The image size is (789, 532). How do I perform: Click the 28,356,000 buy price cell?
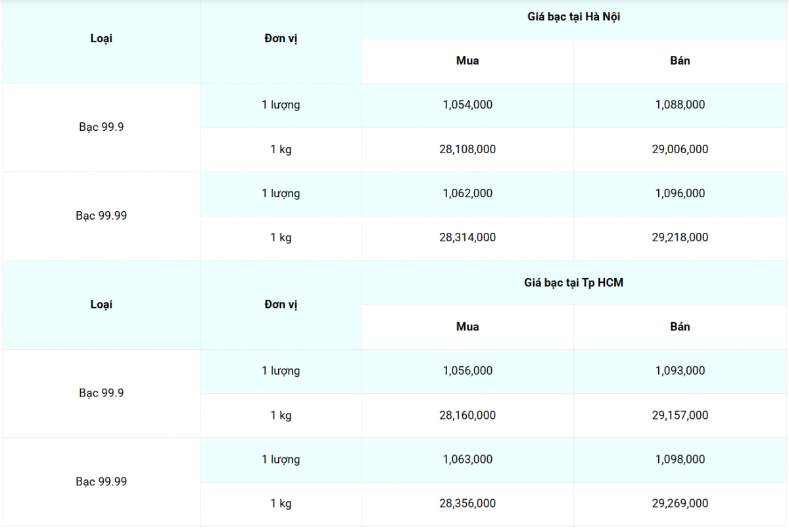click(x=467, y=504)
